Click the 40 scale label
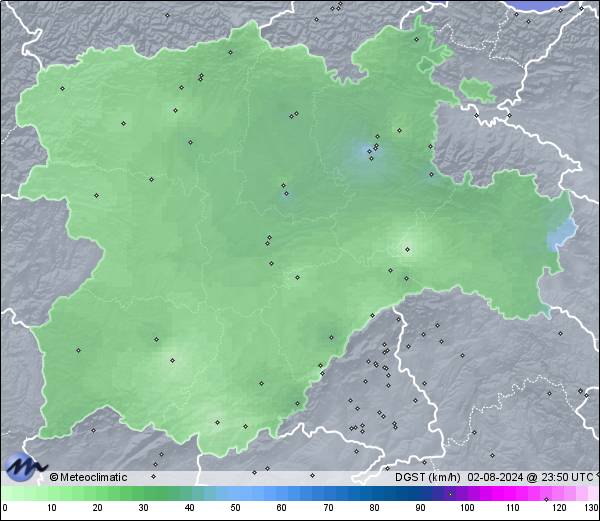 [189, 508]
